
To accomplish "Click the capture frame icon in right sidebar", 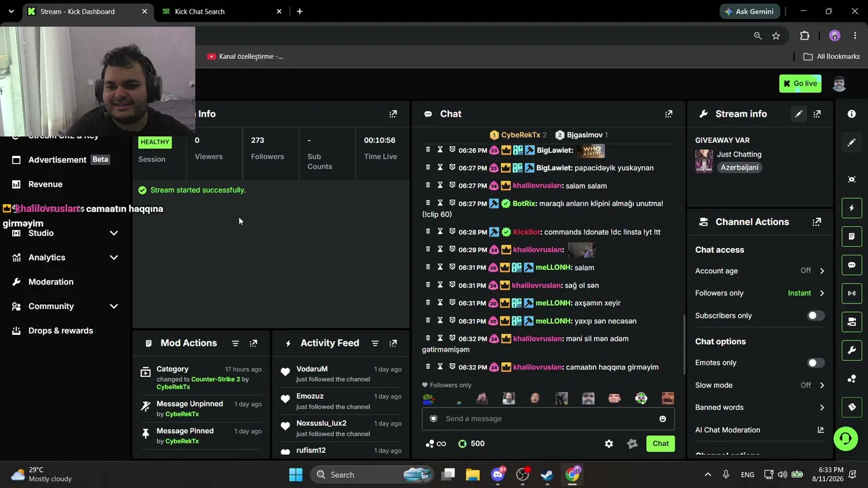I will (x=852, y=180).
